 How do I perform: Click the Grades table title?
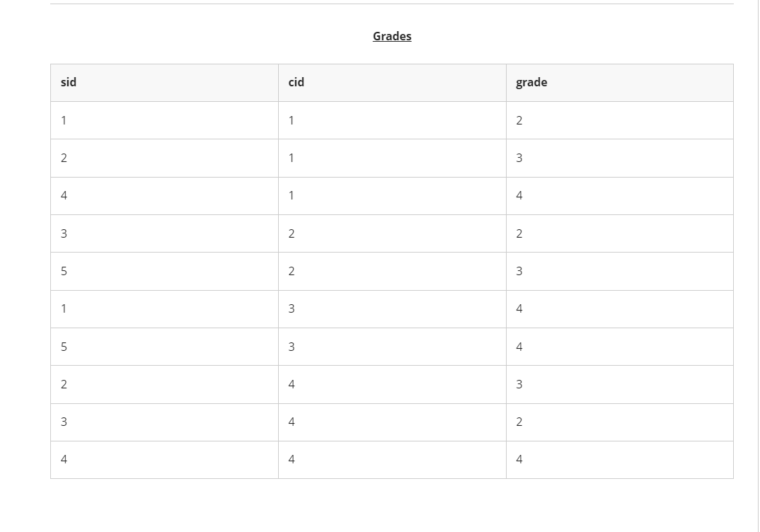(391, 36)
